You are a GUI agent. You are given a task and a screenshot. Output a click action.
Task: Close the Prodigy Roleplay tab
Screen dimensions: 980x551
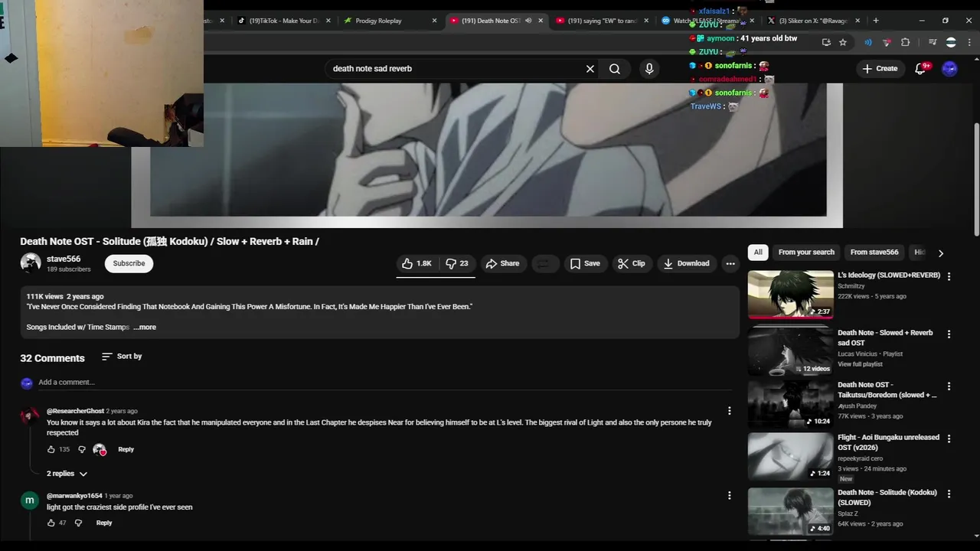[434, 21]
